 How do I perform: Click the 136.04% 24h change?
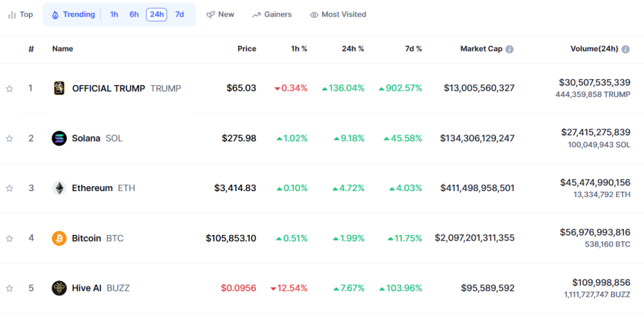pyautogui.click(x=343, y=88)
